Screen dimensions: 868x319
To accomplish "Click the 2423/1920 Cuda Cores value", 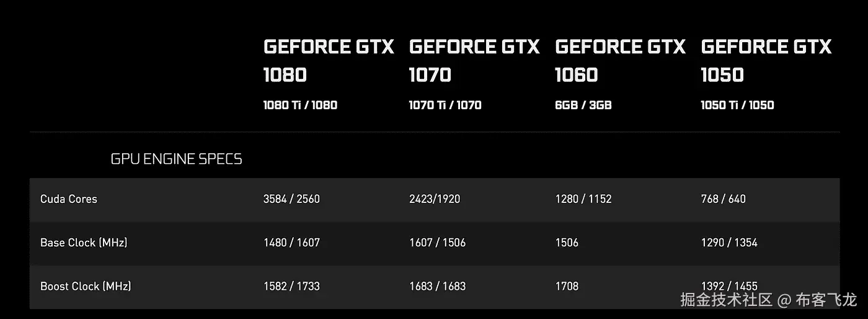I will point(435,199).
